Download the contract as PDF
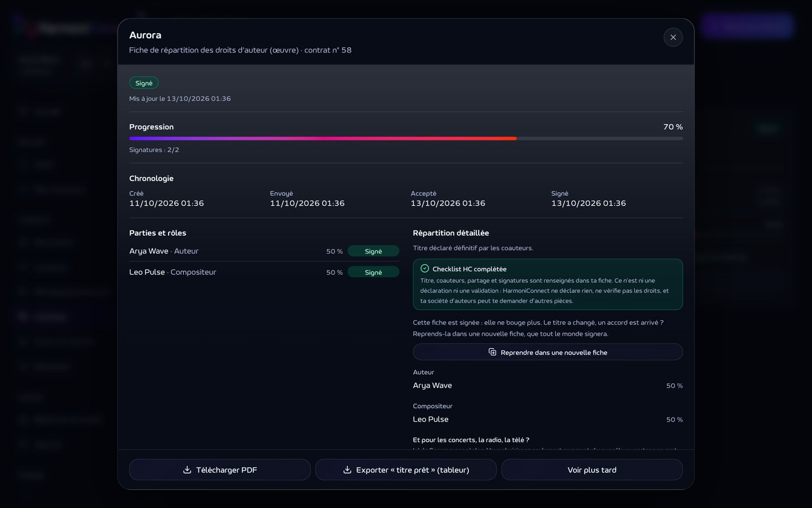This screenshot has height=508, width=812. point(220,470)
